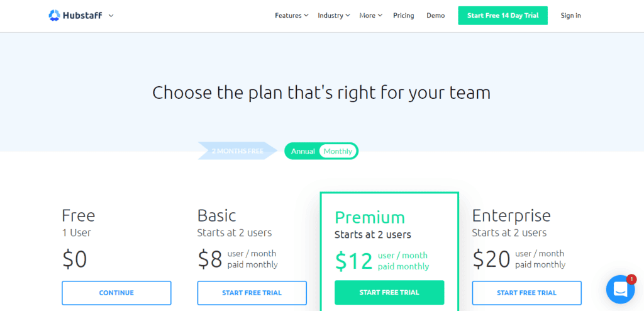Start free trial for Basic plan
Viewport: 644px width, 311px height.
(252, 293)
